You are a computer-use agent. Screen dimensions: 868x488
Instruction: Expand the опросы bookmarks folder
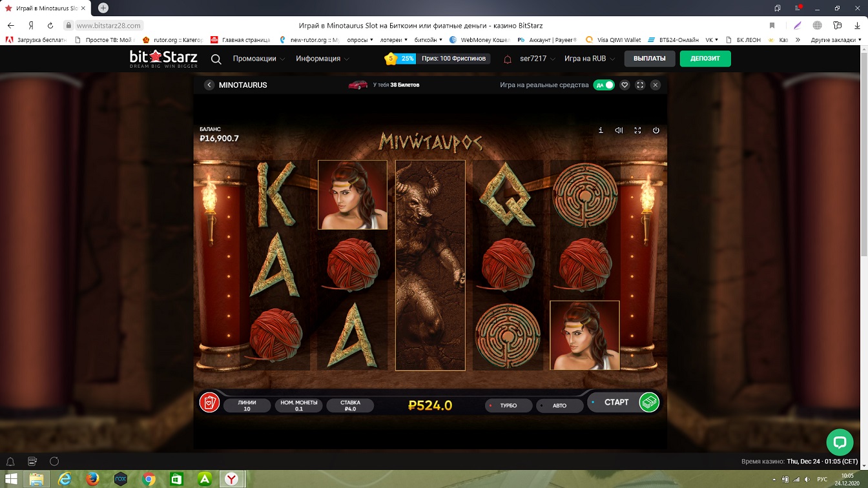(360, 40)
